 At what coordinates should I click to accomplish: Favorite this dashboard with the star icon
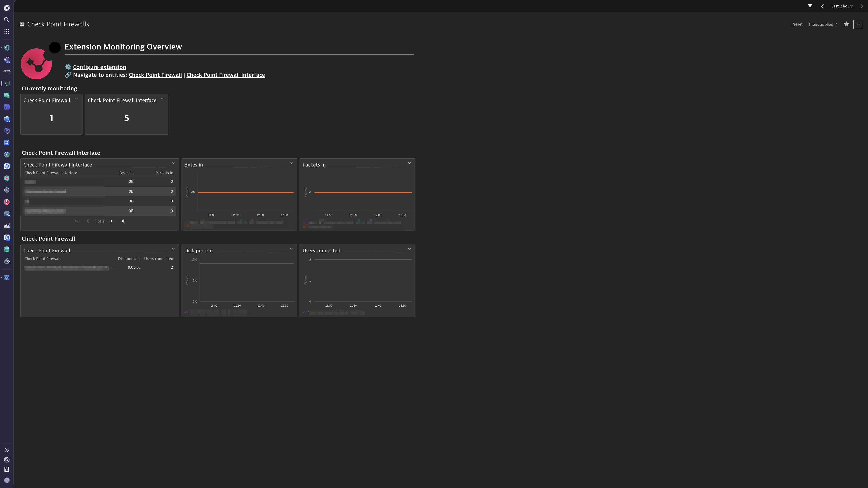click(847, 24)
